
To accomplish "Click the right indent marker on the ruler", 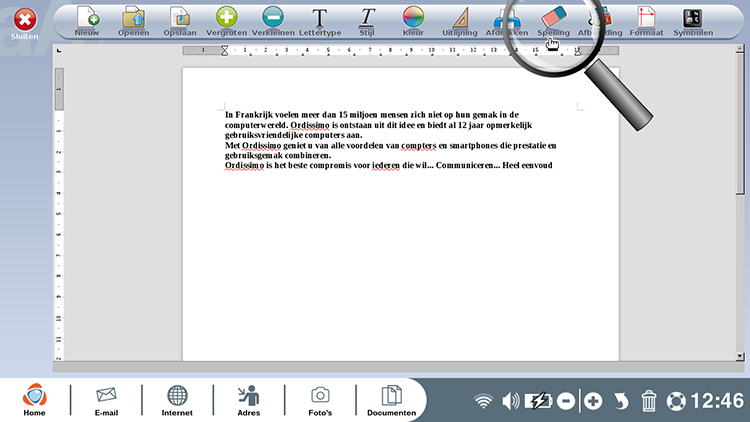I will coord(578,53).
